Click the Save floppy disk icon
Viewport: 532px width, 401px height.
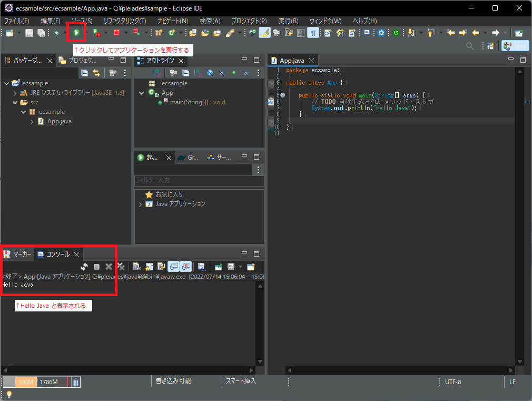tap(29, 33)
